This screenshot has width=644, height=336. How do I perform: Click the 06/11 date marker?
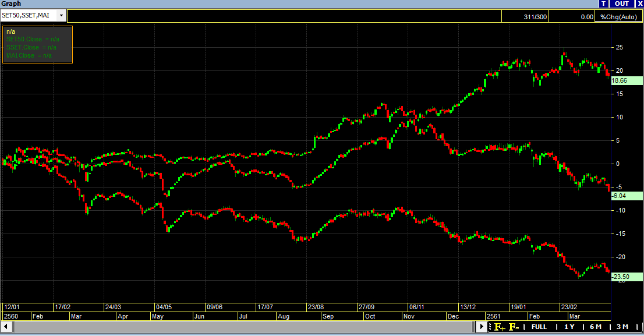point(417,307)
